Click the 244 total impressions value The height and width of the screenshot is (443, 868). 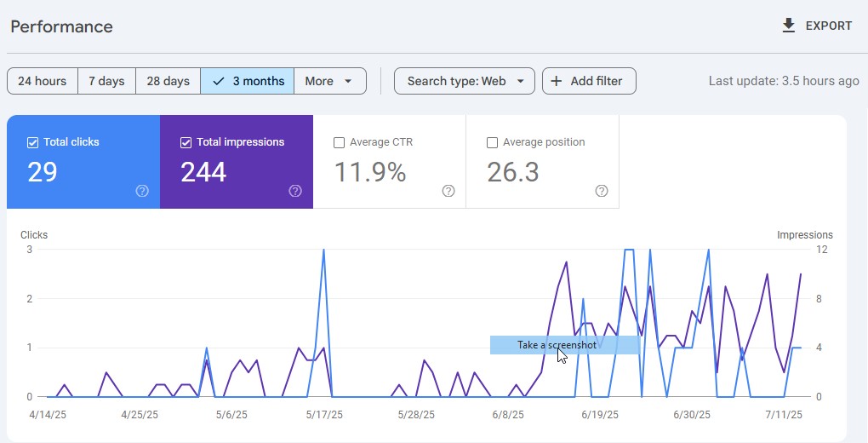tap(203, 172)
